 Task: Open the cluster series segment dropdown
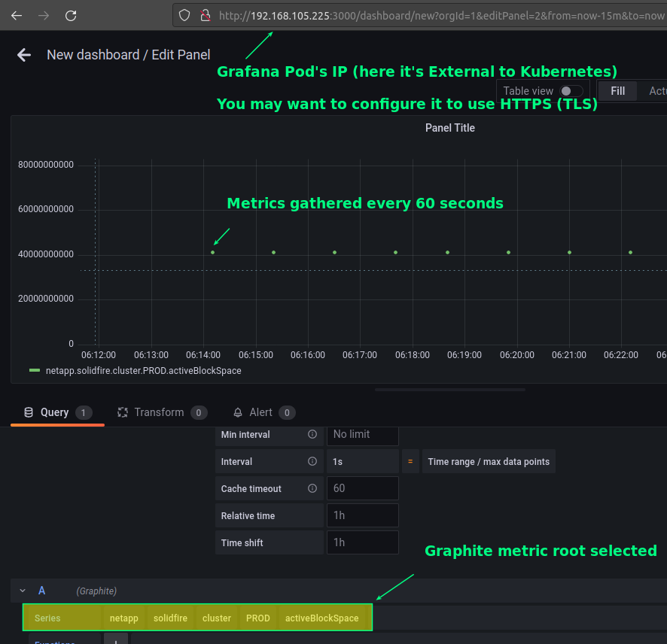click(x=217, y=618)
